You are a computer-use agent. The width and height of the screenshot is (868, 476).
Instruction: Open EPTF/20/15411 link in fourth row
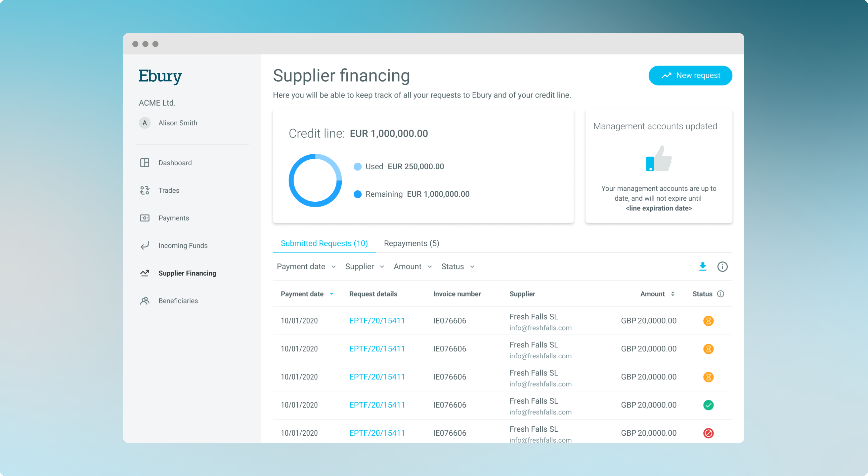click(x=377, y=405)
